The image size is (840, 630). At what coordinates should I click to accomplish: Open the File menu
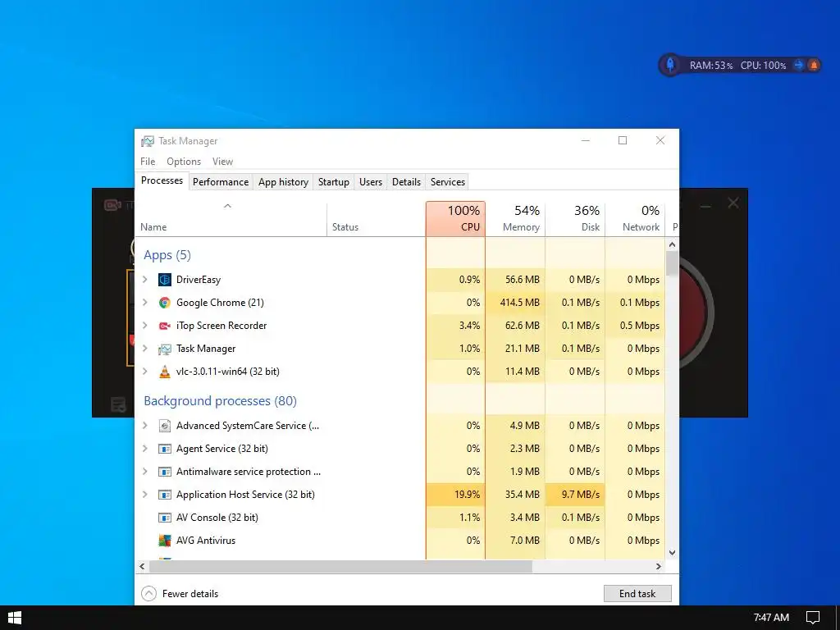click(x=148, y=162)
